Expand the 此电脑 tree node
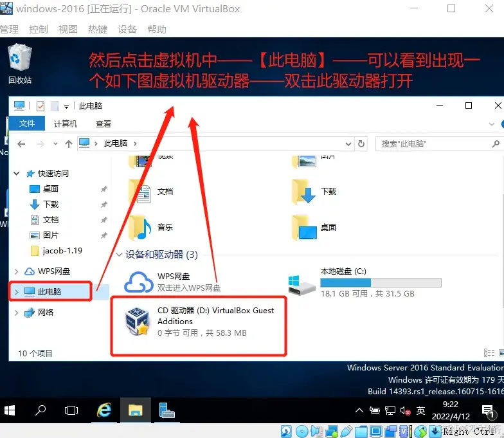 [17, 292]
